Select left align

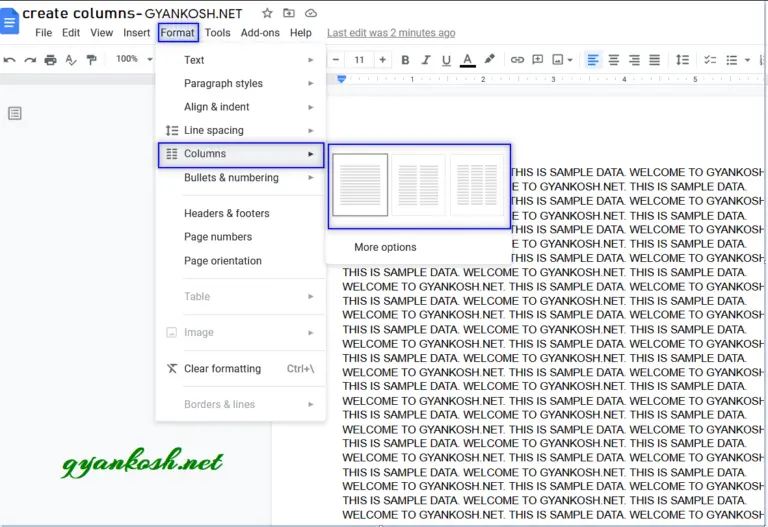point(593,60)
